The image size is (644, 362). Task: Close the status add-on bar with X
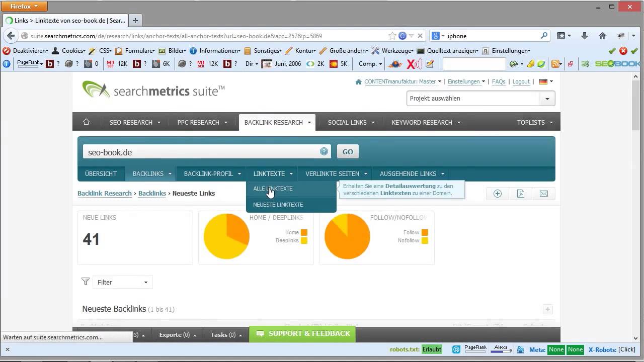pos(7,349)
